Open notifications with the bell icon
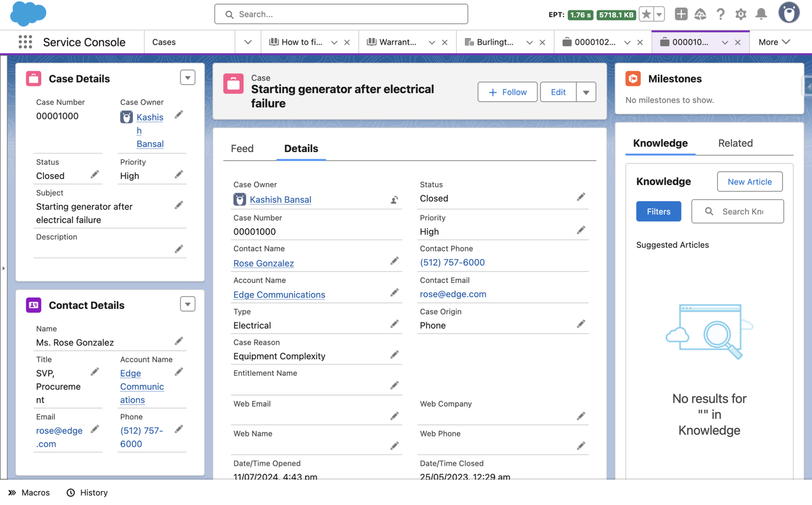Viewport: 812px width, 505px height. [x=761, y=14]
